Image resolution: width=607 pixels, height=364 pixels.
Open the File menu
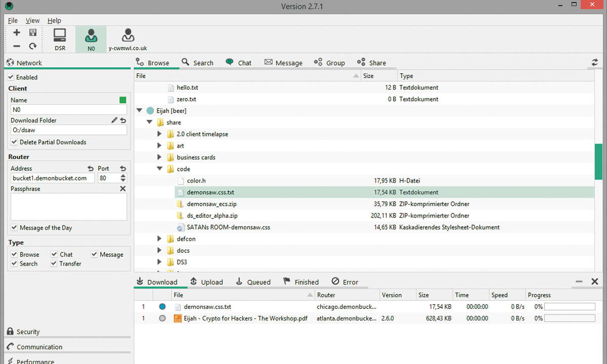(x=13, y=20)
